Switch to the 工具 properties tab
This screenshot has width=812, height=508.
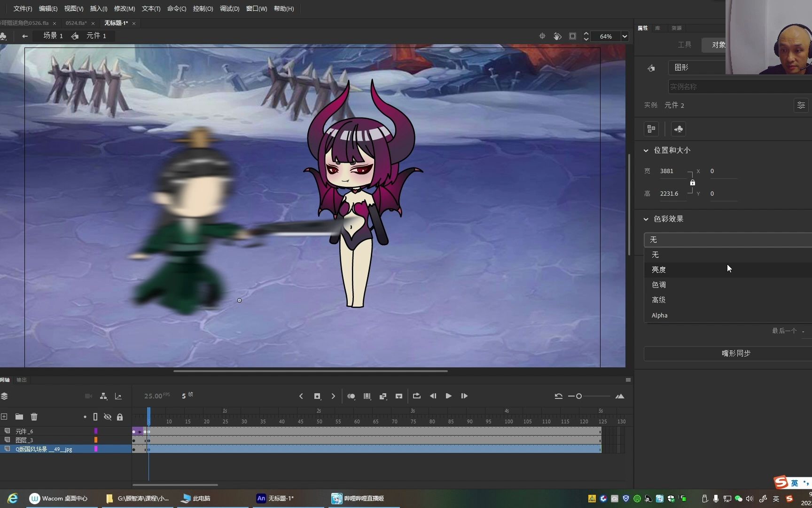pyautogui.click(x=684, y=45)
